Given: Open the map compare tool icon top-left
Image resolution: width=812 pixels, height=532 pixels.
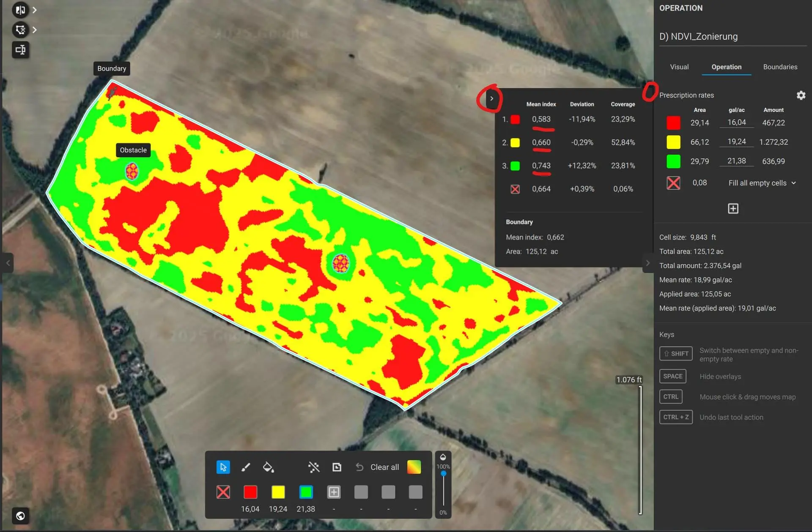Looking at the screenshot, I should (20, 10).
